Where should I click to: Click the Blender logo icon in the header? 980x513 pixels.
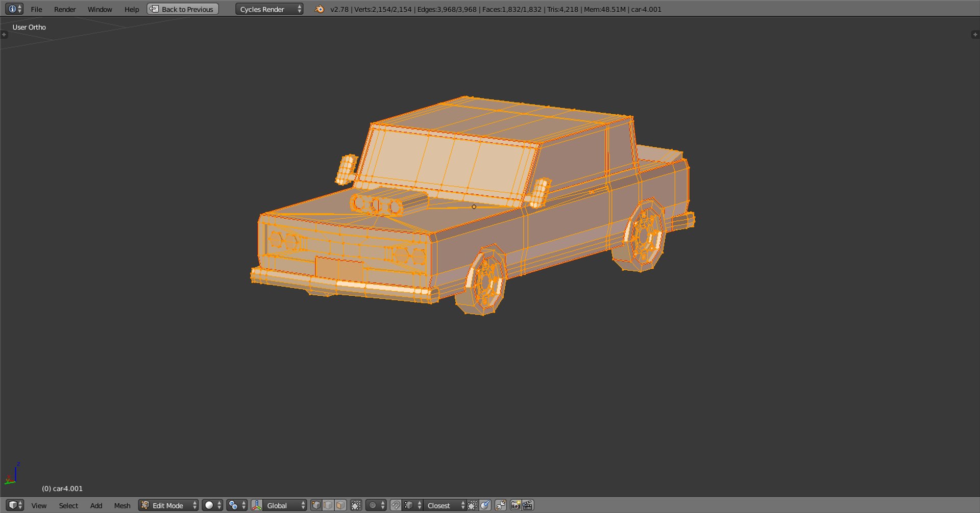coord(320,9)
